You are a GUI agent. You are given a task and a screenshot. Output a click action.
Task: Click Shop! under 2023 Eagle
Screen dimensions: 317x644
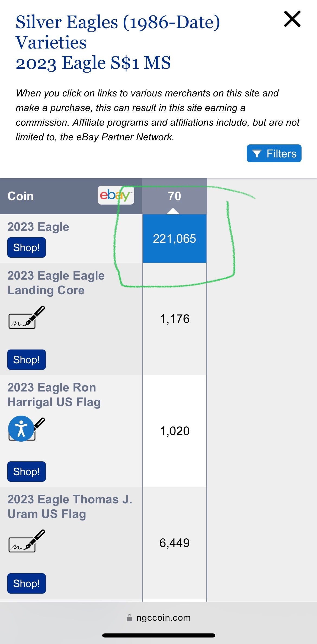(x=27, y=248)
